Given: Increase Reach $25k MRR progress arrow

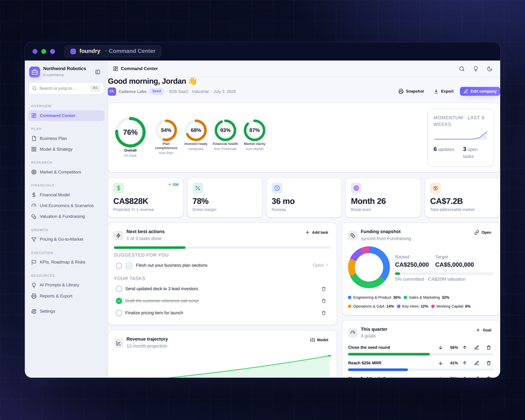Looking at the screenshot, I should [465, 363].
